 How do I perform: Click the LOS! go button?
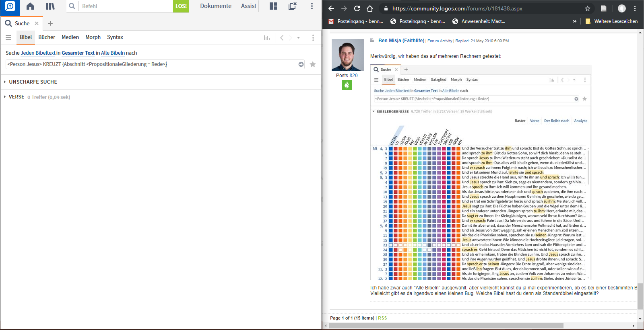point(181,6)
